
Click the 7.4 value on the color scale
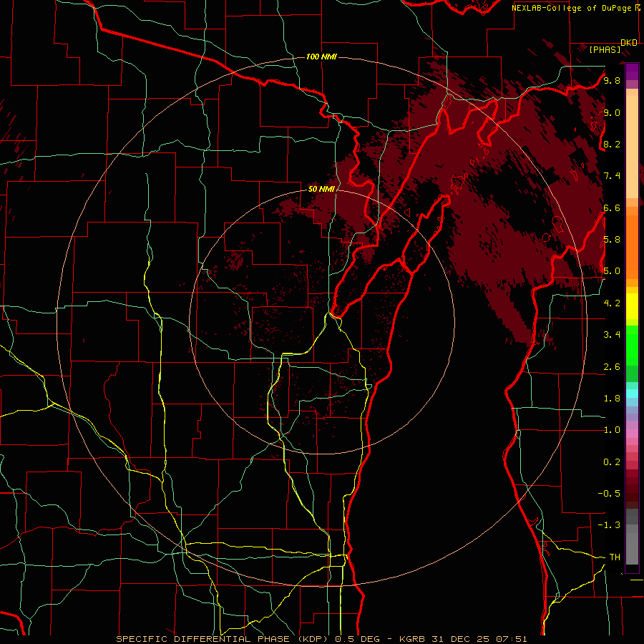(612, 176)
